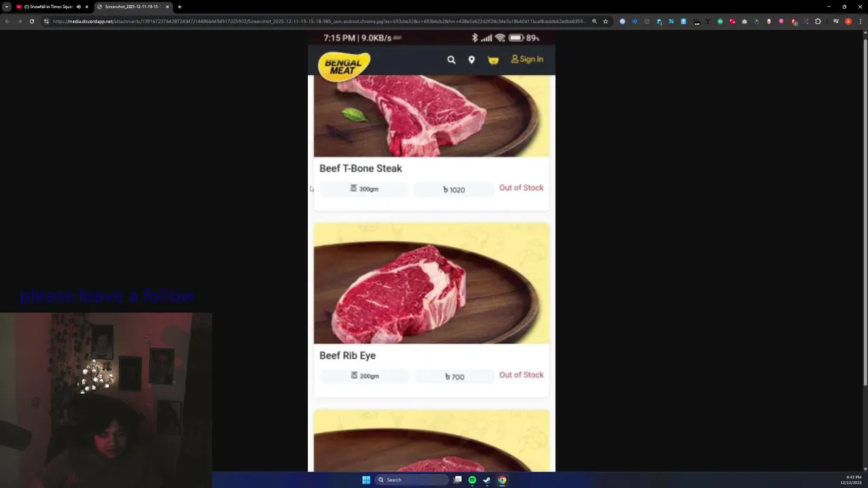
Task: Open the media controls toolbar icon
Action: point(836,21)
